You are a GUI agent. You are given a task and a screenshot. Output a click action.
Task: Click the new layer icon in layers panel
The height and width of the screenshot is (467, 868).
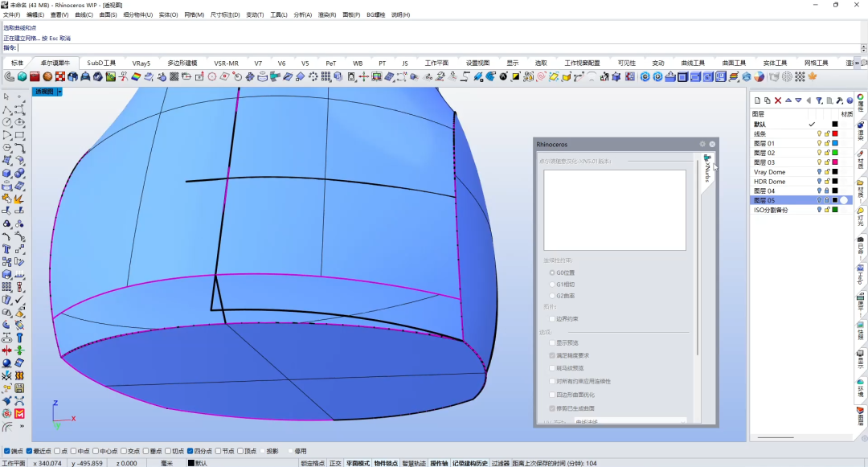click(757, 100)
